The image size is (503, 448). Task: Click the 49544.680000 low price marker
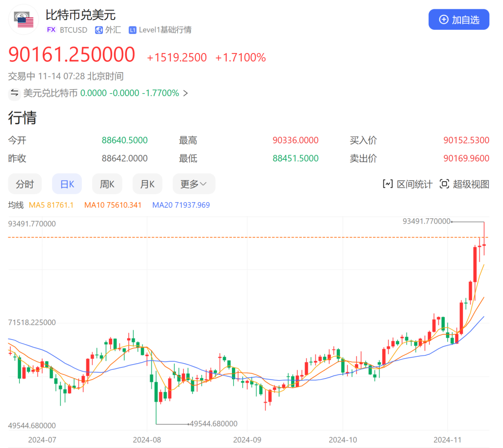(x=214, y=424)
